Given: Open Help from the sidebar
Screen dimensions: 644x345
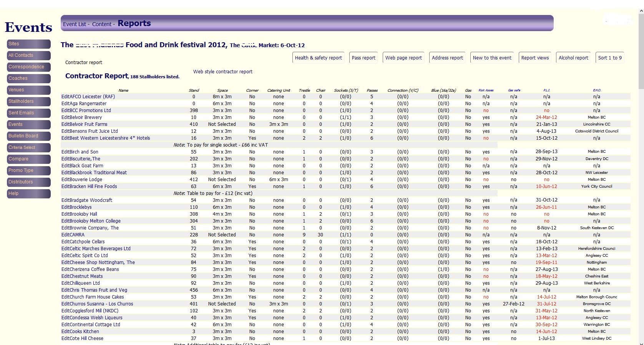Looking at the screenshot, I should [28, 193].
